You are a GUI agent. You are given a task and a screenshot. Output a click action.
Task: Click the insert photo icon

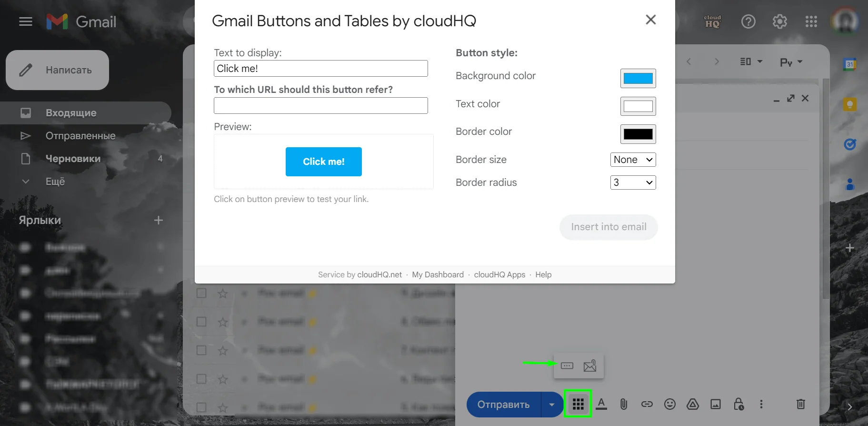(716, 404)
